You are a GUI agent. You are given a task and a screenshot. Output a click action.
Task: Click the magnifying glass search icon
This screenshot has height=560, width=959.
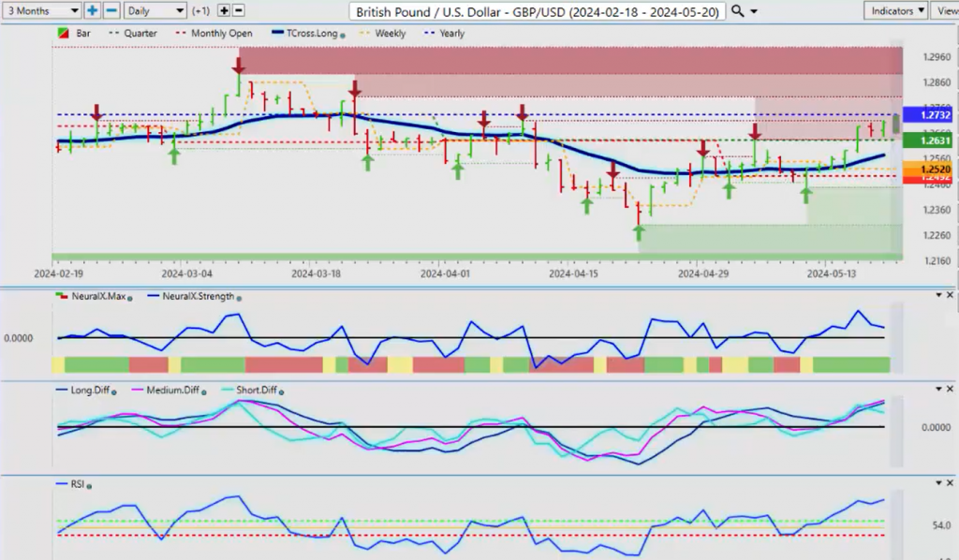coord(737,10)
